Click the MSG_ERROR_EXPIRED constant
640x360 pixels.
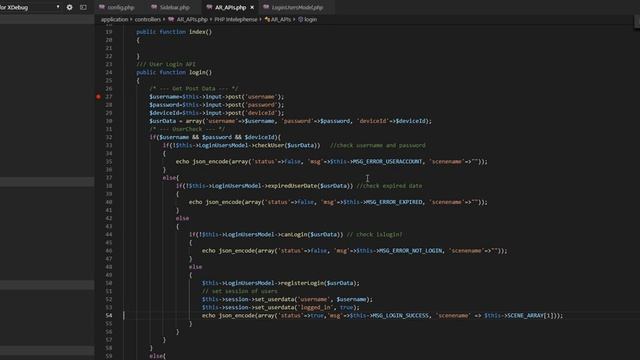(x=393, y=202)
